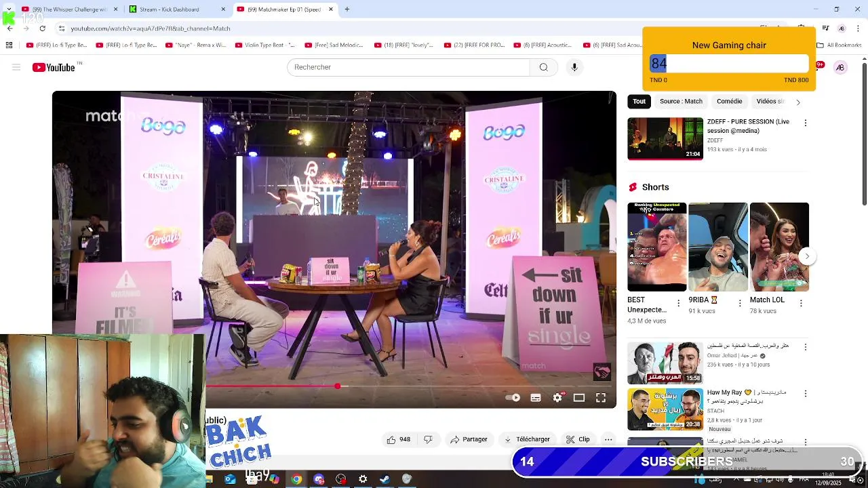Go back with the browser back arrow
The height and width of the screenshot is (488, 868).
coord(9,28)
